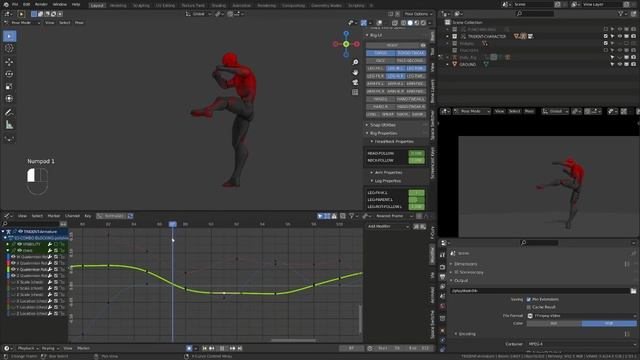Hide the W Quaternion Rotation channel

click(x=13, y=257)
